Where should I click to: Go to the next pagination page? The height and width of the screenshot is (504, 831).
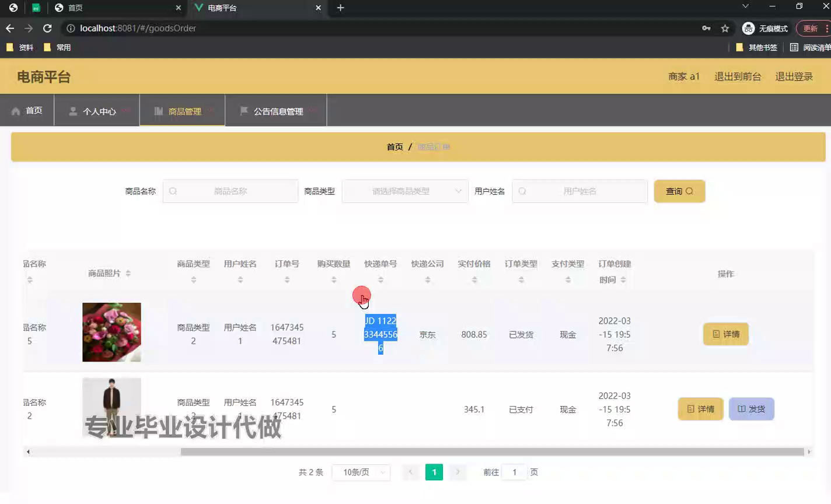coord(458,473)
